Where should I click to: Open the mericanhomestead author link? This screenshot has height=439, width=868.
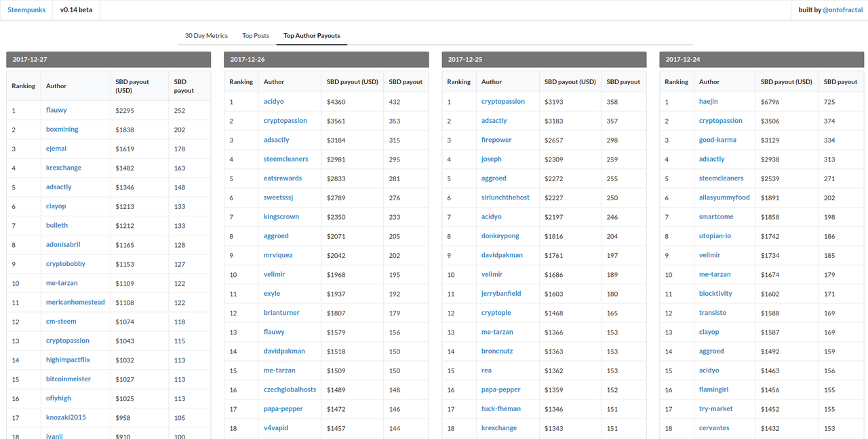pos(75,302)
